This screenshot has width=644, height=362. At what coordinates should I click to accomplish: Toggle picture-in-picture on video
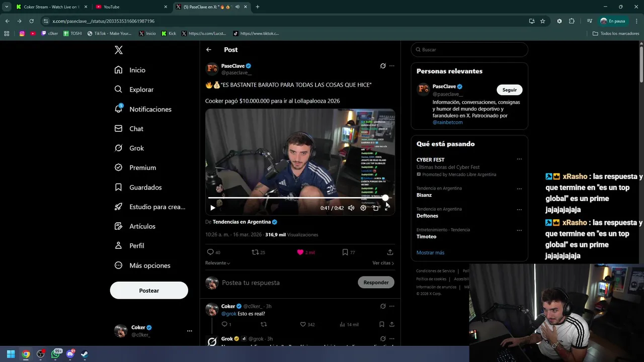375,208
